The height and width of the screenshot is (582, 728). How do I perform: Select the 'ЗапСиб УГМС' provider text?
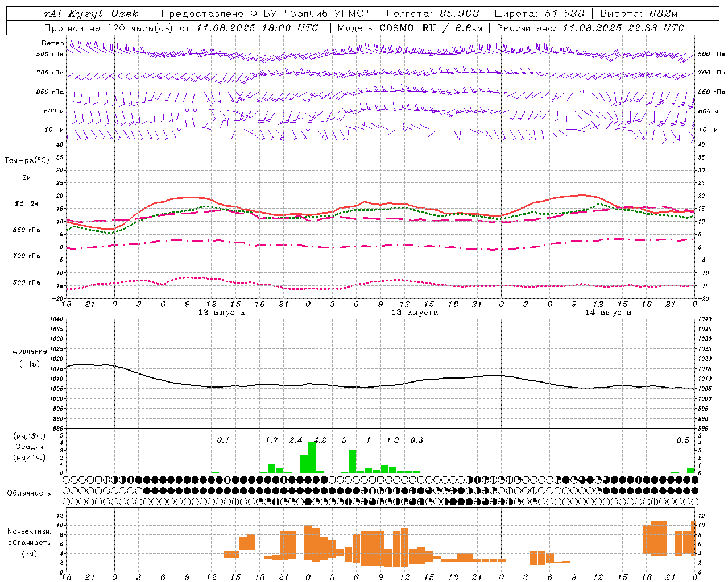tap(325, 14)
